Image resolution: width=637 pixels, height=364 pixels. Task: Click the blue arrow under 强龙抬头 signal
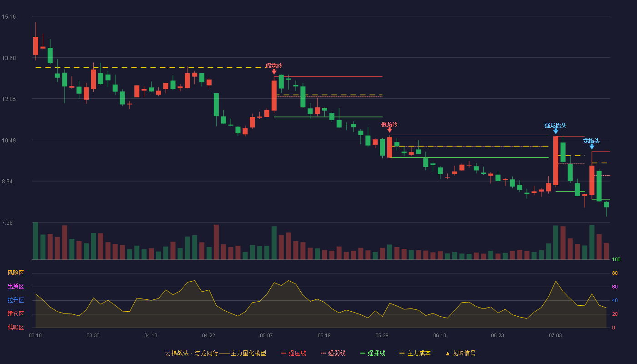[556, 131]
